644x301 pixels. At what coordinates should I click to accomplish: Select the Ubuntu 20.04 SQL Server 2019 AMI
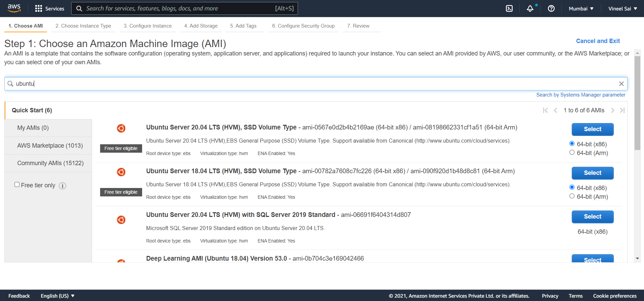point(592,217)
